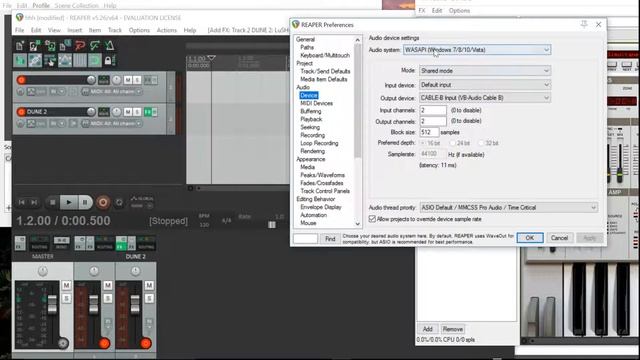Go to project end in transport
640x360 pixels.
34,202
